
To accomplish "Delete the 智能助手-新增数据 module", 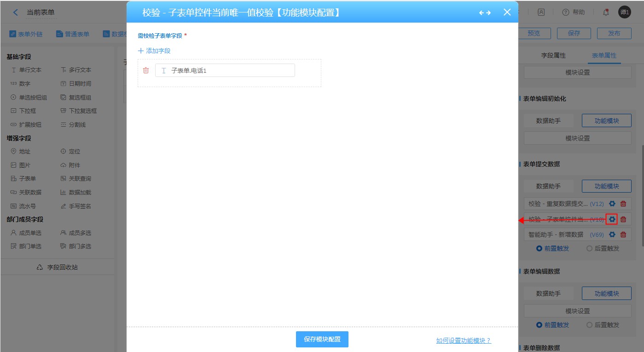I will pyautogui.click(x=623, y=235).
